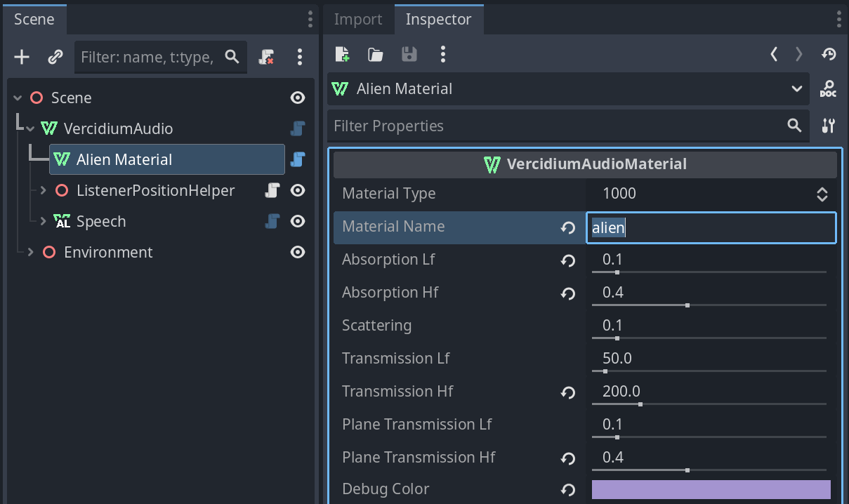
Task: Click the Transmission Lf value 50.0
Action: (x=617, y=359)
